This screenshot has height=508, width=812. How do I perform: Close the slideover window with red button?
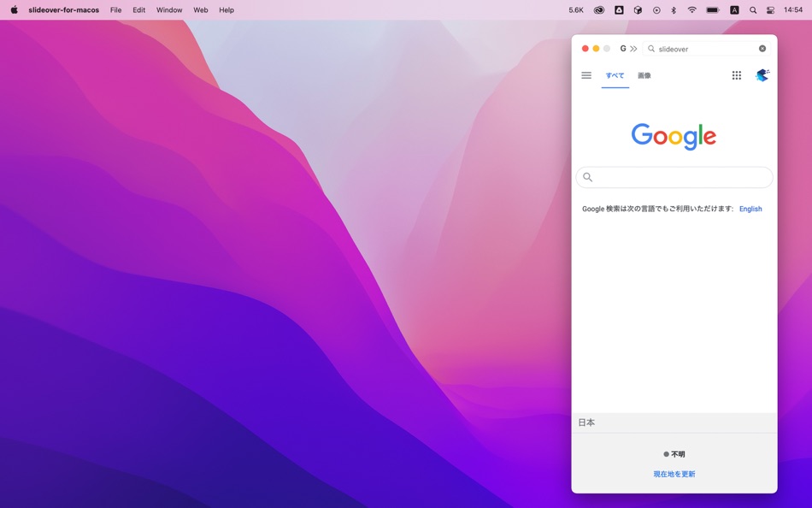click(x=585, y=48)
